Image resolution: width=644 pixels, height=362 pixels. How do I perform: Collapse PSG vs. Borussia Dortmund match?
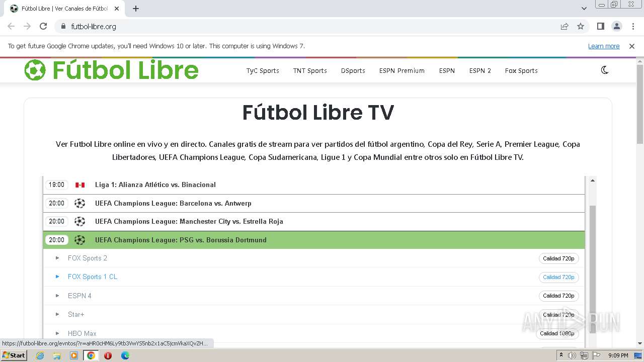pyautogui.click(x=314, y=240)
